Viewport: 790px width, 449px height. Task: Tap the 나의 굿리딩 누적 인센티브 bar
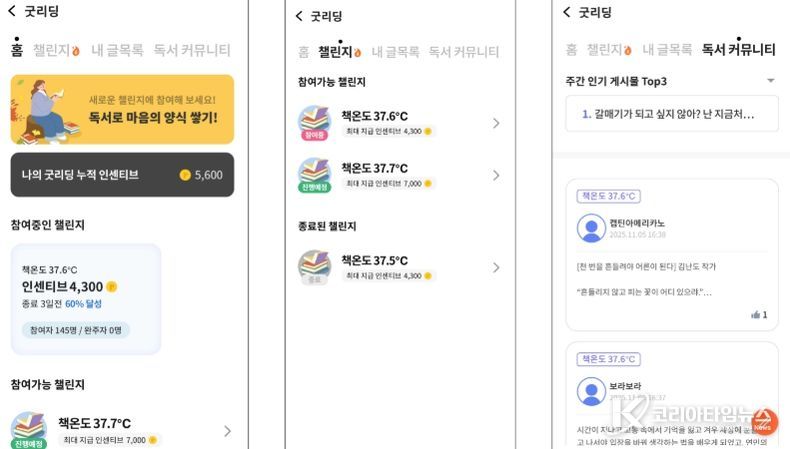tap(122, 175)
